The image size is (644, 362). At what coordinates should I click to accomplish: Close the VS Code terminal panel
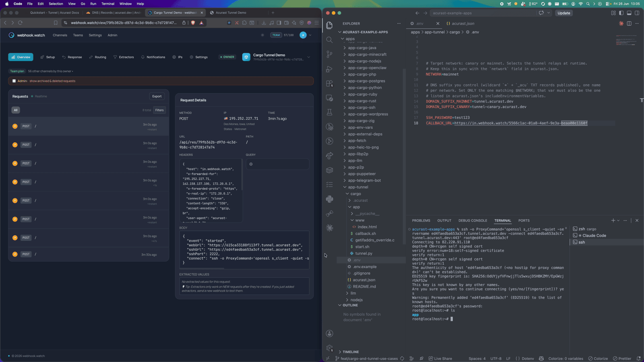[x=637, y=220]
